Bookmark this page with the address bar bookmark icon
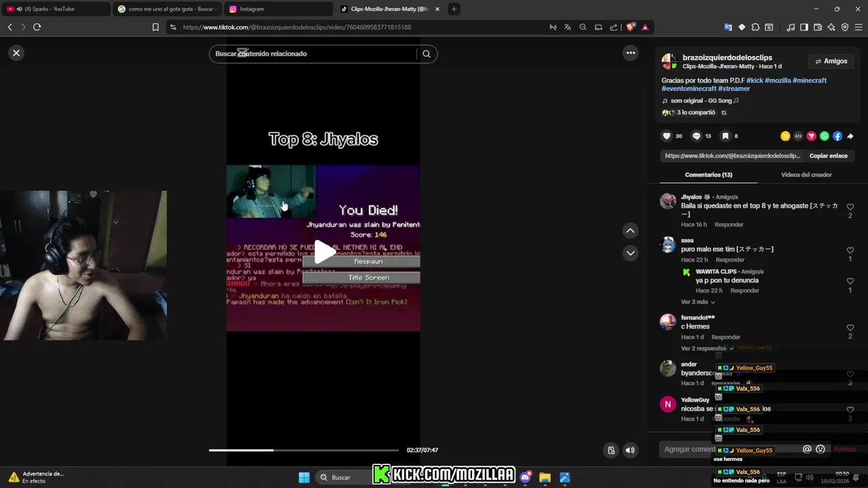Image resolution: width=868 pixels, height=488 pixels. point(155,27)
